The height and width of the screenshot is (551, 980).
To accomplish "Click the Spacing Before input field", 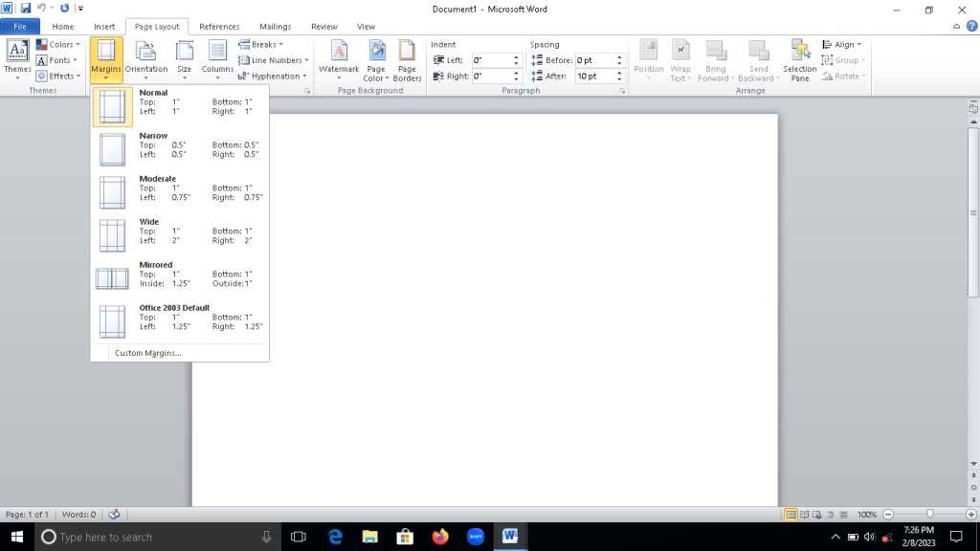I will [595, 60].
